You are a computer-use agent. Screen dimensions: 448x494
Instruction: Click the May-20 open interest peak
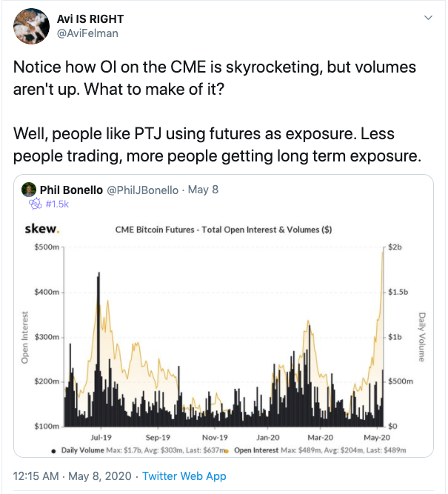coord(383,253)
